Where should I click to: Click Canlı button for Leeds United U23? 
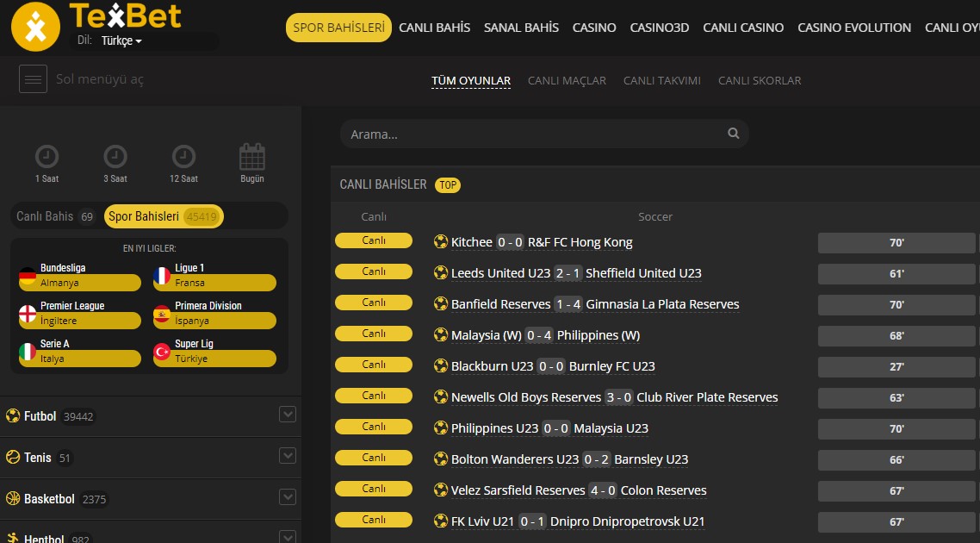tap(374, 272)
